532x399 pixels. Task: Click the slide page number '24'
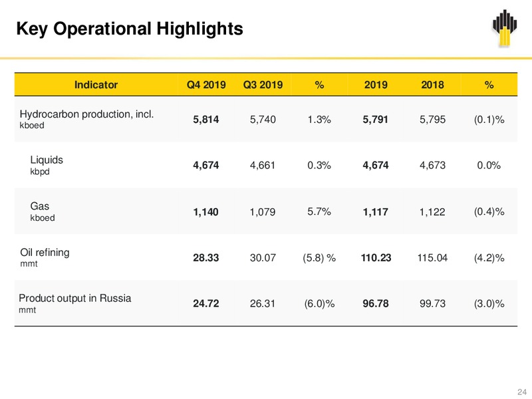pyautogui.click(x=522, y=392)
